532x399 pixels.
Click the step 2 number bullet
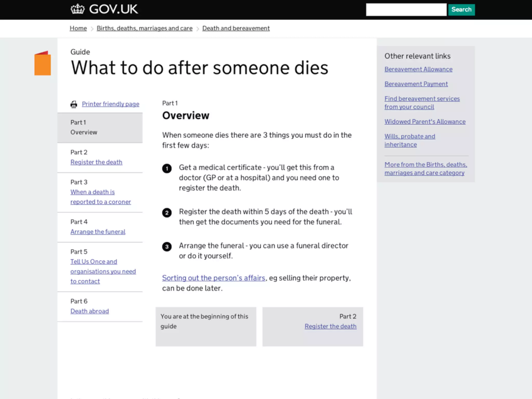click(167, 213)
